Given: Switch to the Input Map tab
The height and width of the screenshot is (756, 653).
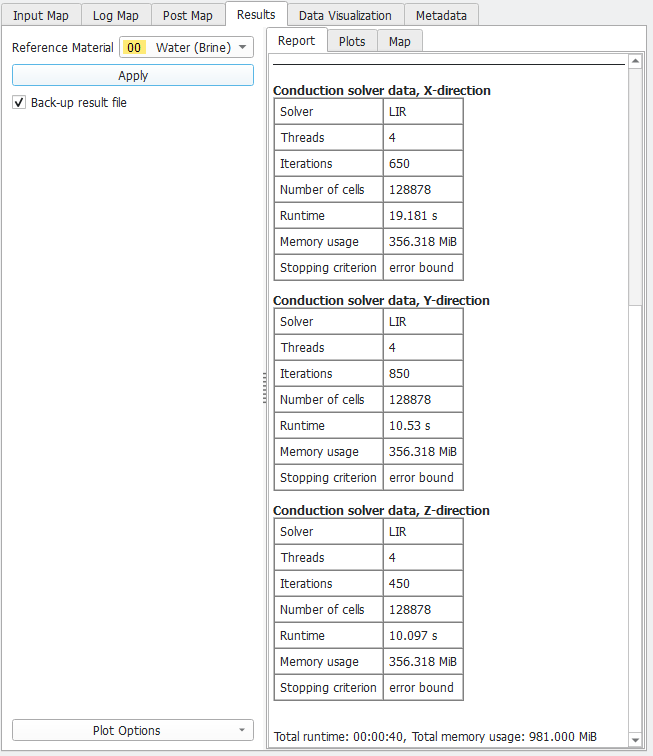Looking at the screenshot, I should tap(41, 15).
